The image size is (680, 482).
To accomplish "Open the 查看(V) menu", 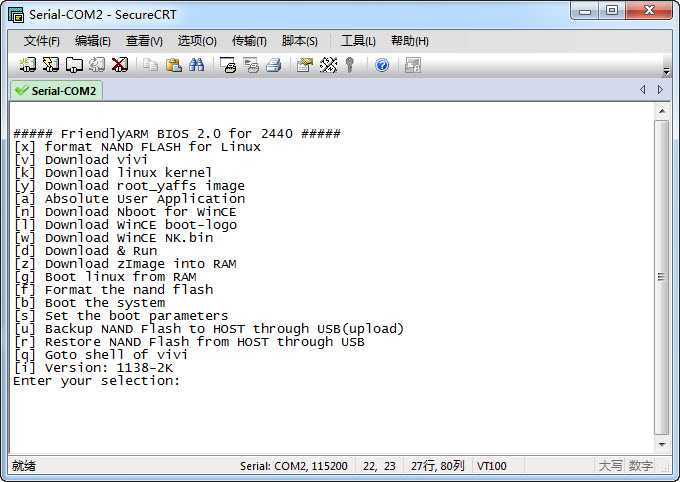I will [x=144, y=41].
